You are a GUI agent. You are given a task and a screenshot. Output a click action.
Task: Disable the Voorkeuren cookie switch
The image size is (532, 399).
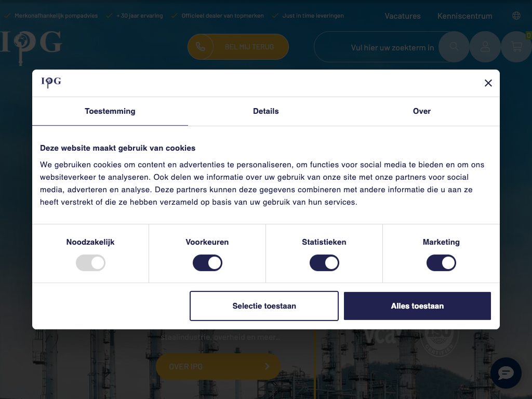tap(207, 263)
